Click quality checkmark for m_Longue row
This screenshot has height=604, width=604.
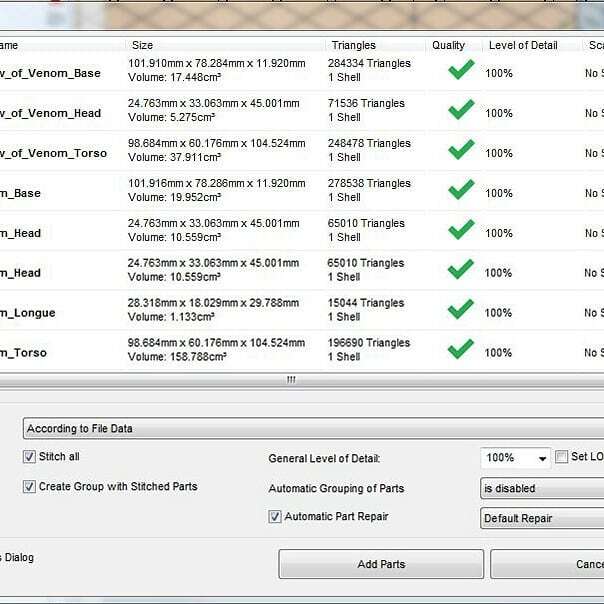[x=461, y=309]
